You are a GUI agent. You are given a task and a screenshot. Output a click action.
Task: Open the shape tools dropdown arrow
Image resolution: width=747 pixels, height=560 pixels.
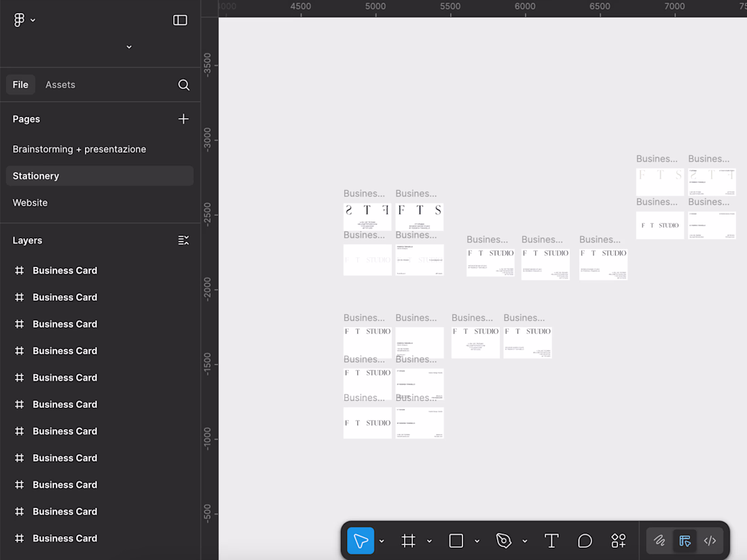(477, 541)
